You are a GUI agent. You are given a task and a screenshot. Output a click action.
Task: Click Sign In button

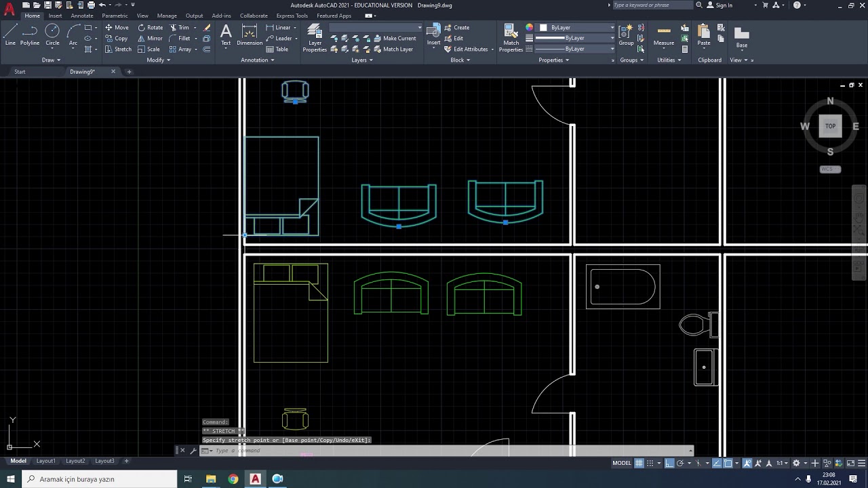(x=719, y=5)
